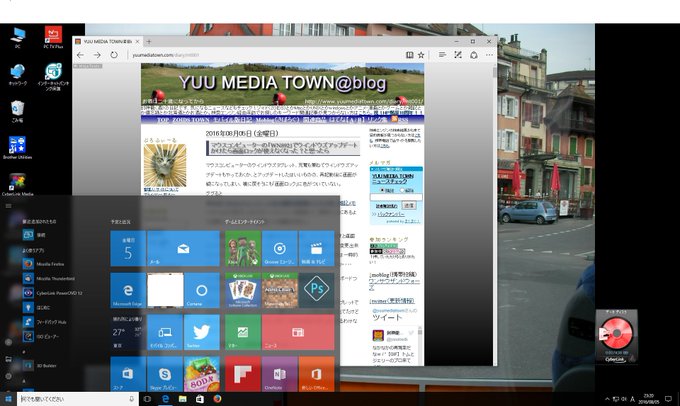Viewport: 680px width, 406px height.
Task: Click Edge back arrow button
Action: click(x=80, y=55)
